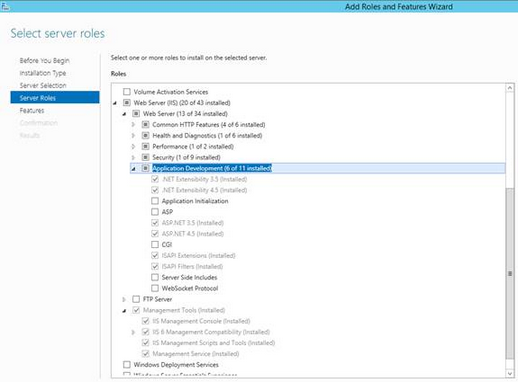Go to the Server Selection step
518x382 pixels.
tap(43, 85)
